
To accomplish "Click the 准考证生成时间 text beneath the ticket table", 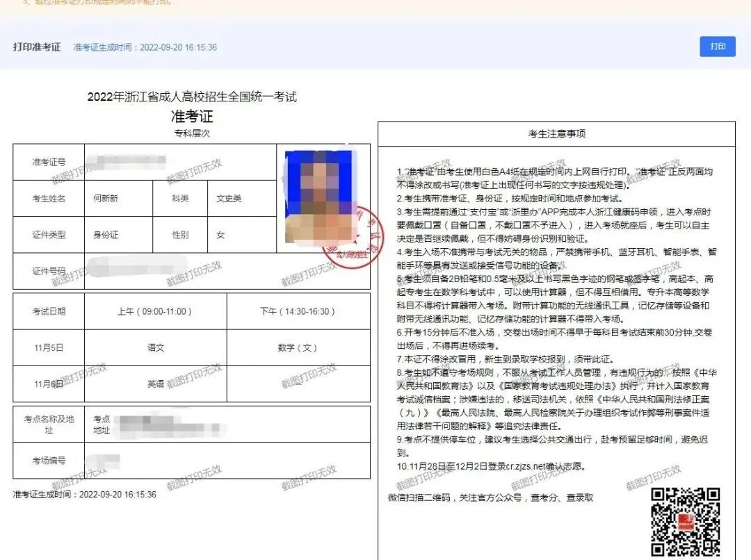I will coord(85,495).
